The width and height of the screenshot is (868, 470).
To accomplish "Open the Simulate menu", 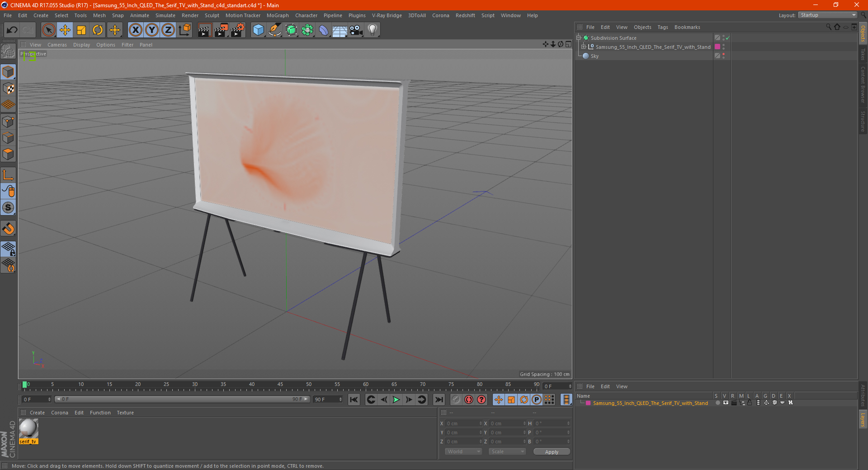I will 165,15.
